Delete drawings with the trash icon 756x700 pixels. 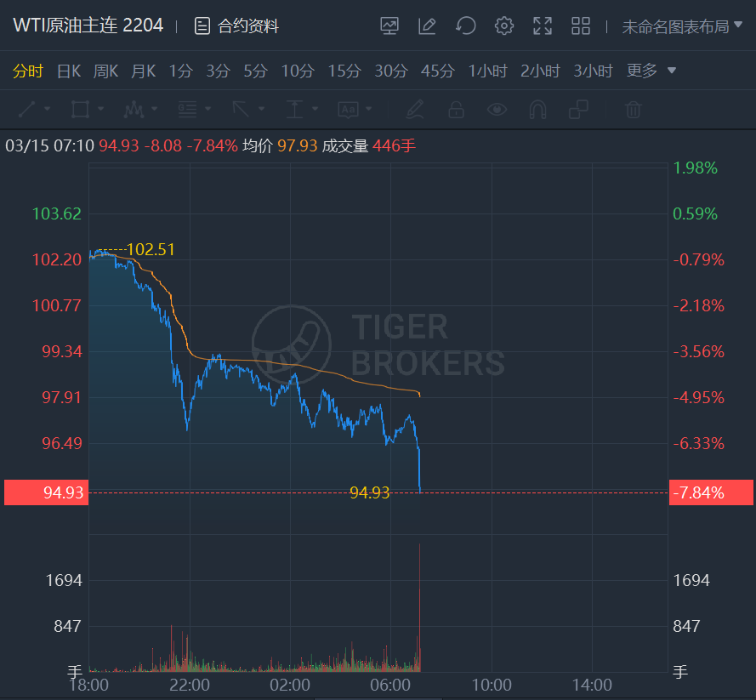pyautogui.click(x=633, y=109)
